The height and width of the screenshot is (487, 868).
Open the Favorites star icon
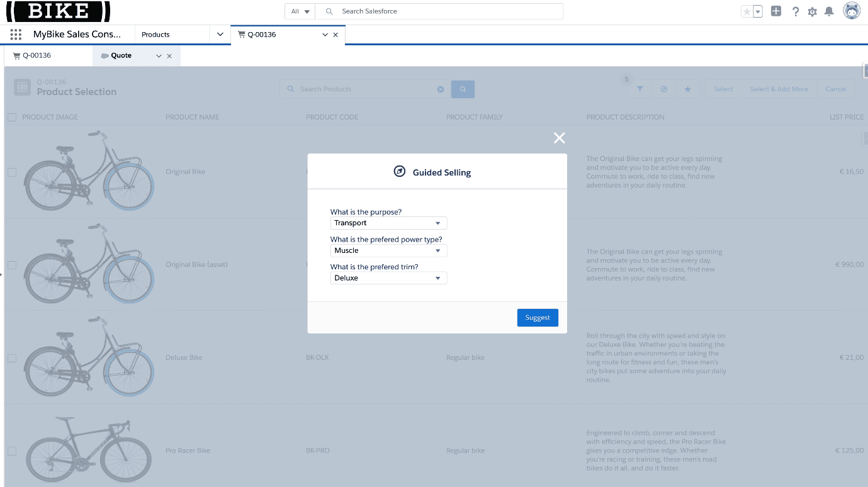point(747,11)
